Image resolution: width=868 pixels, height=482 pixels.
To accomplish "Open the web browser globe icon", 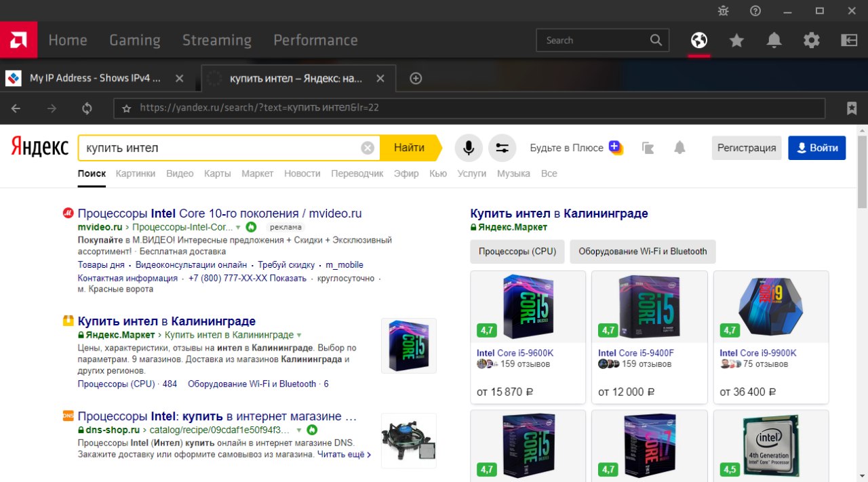I will tap(699, 41).
